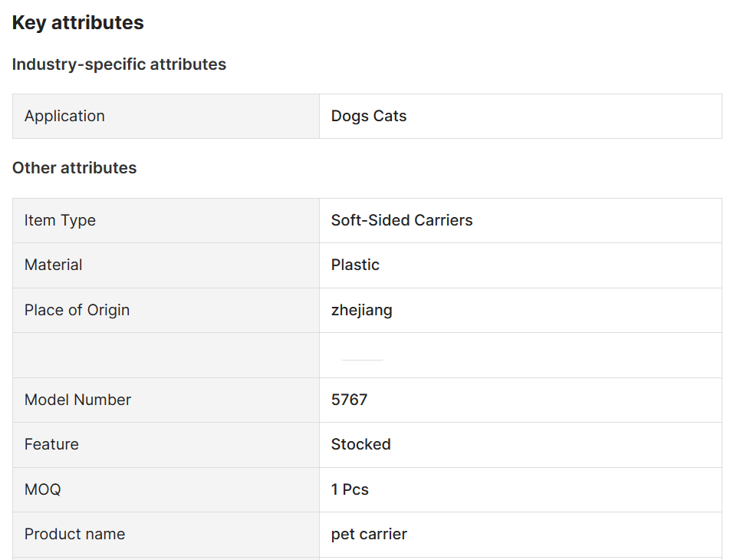Click the Soft-Sided Carriers value

(x=402, y=220)
